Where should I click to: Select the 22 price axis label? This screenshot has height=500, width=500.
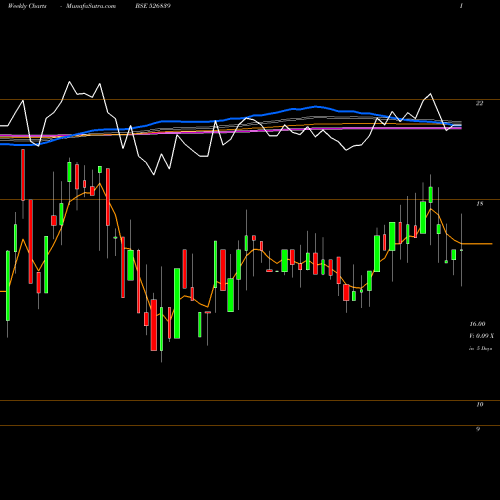479,103
